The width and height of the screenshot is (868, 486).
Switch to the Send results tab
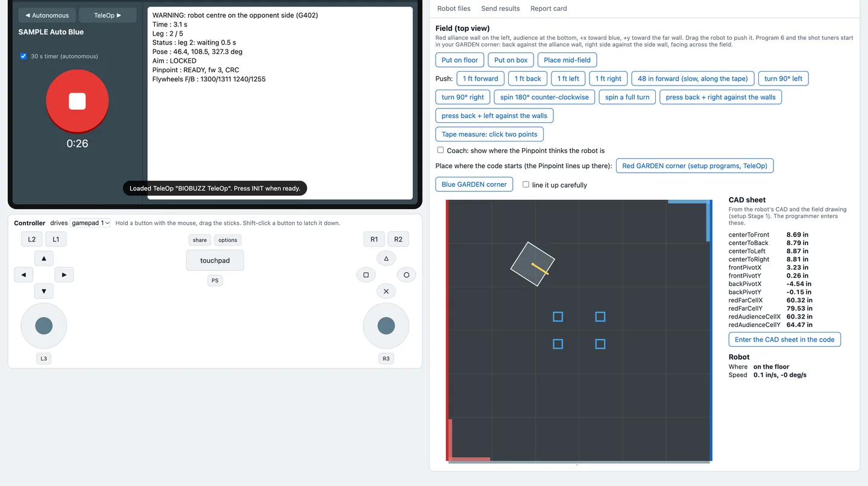coord(500,8)
